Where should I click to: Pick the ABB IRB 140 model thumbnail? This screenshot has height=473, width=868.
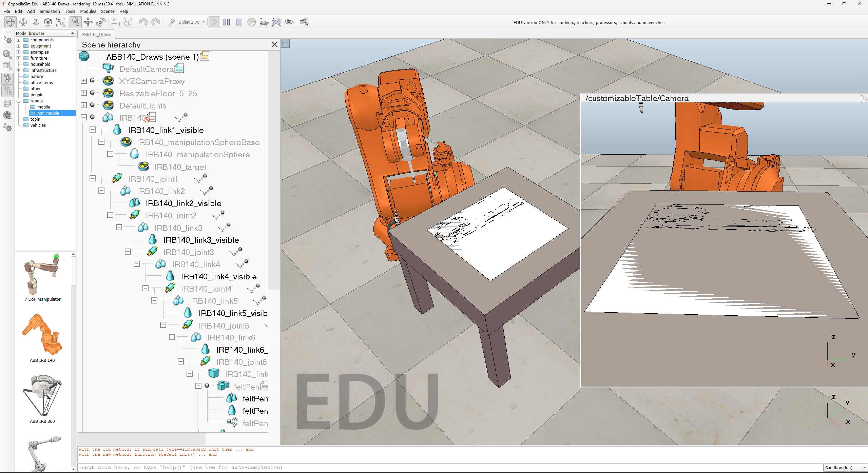[x=42, y=335]
